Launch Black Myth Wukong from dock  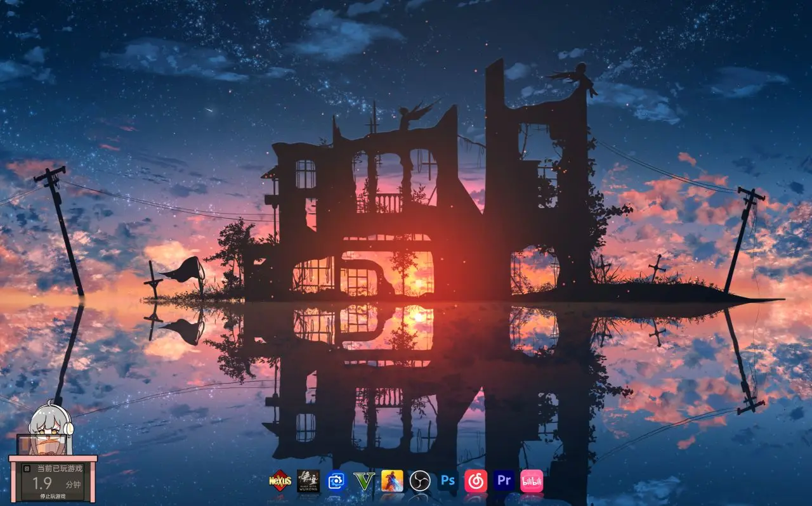[308, 481]
